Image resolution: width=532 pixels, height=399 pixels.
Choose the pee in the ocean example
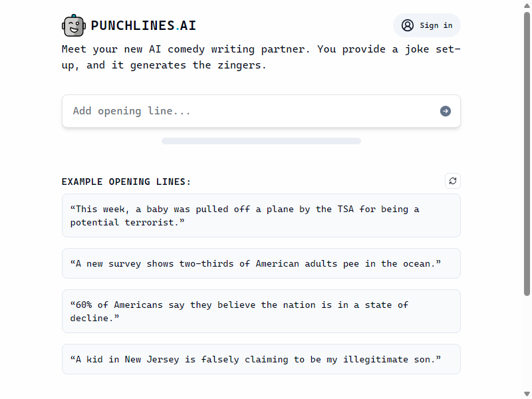click(261, 263)
